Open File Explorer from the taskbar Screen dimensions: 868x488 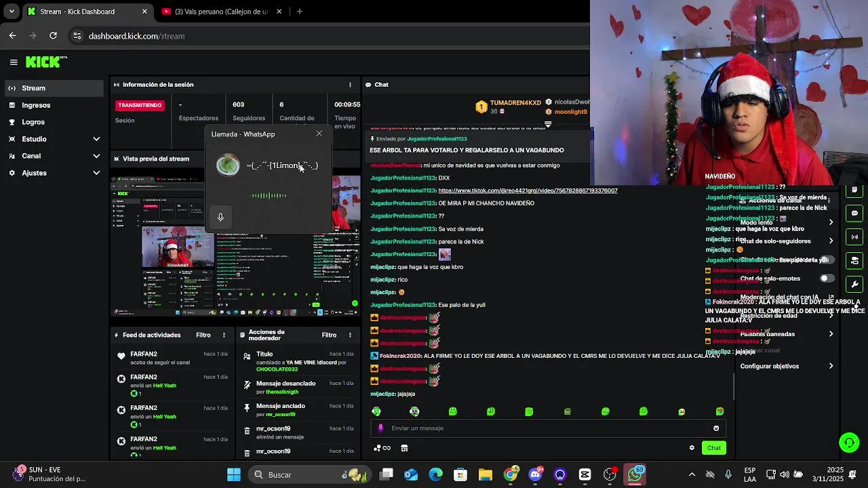(x=485, y=474)
